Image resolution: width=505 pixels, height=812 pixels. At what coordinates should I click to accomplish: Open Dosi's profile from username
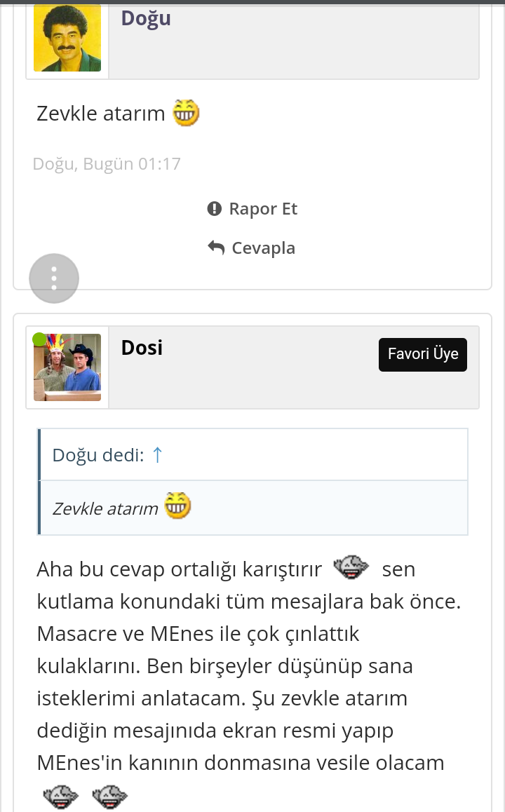coord(142,347)
